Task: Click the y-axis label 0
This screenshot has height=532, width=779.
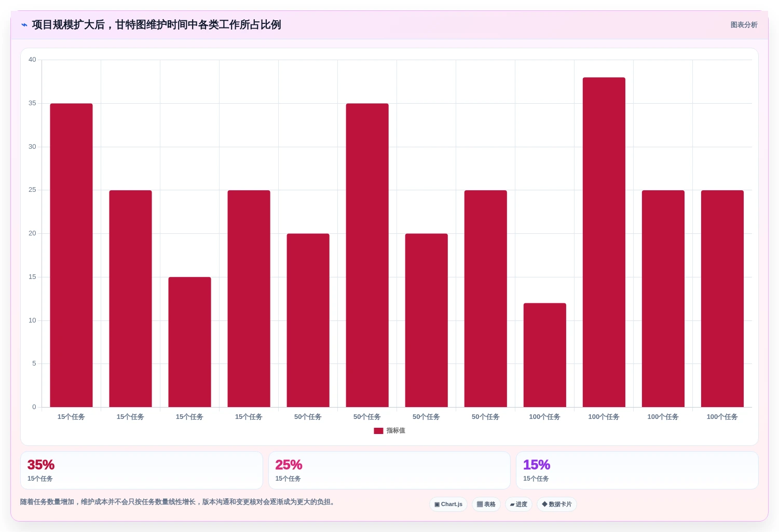Action: tap(34, 407)
